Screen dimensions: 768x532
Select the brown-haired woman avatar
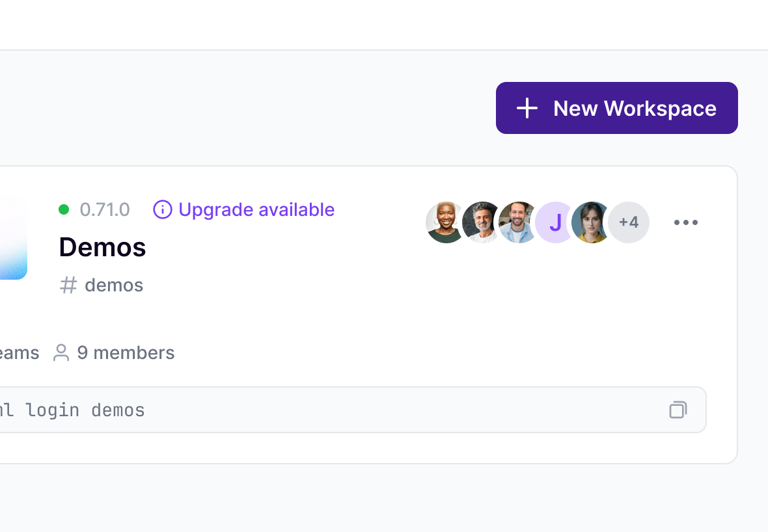(x=590, y=222)
